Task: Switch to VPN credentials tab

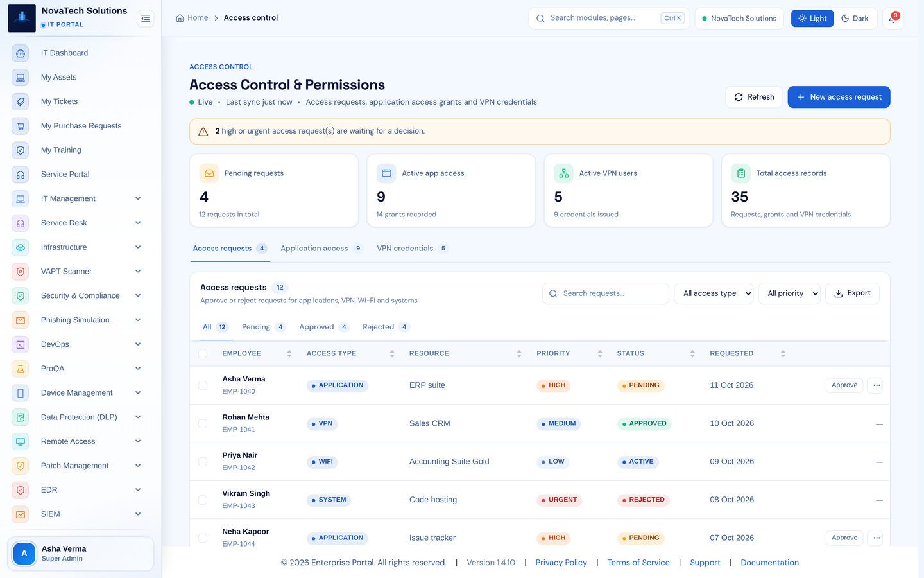Action: (x=412, y=249)
